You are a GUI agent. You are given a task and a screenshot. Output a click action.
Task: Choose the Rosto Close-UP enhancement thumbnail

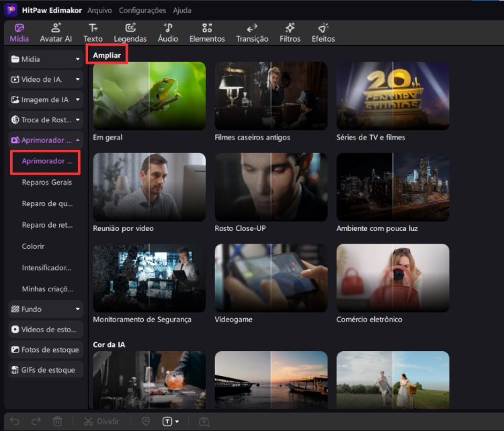pos(271,187)
